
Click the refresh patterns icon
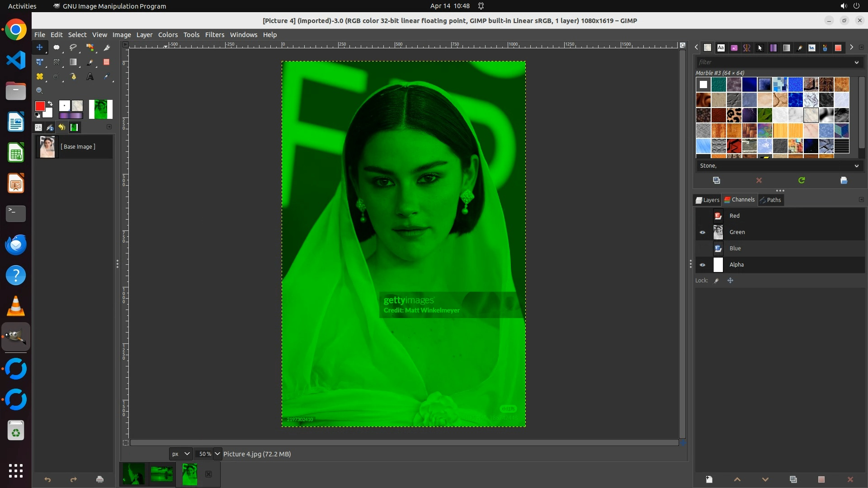click(x=802, y=180)
